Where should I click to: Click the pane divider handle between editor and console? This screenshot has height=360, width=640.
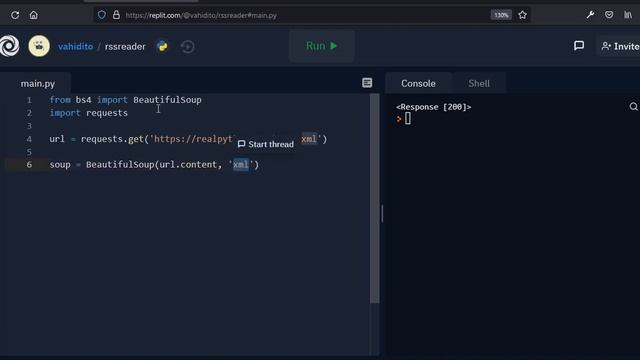pos(382,213)
